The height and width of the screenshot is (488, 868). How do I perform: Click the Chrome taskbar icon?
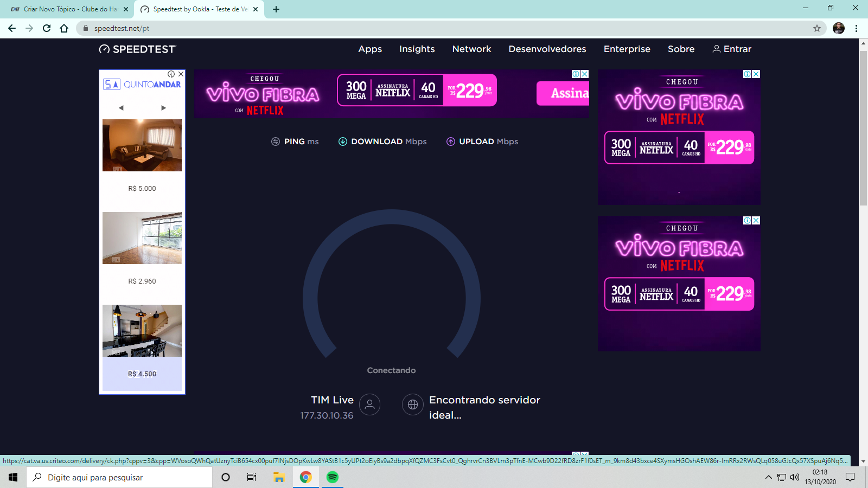(x=306, y=477)
